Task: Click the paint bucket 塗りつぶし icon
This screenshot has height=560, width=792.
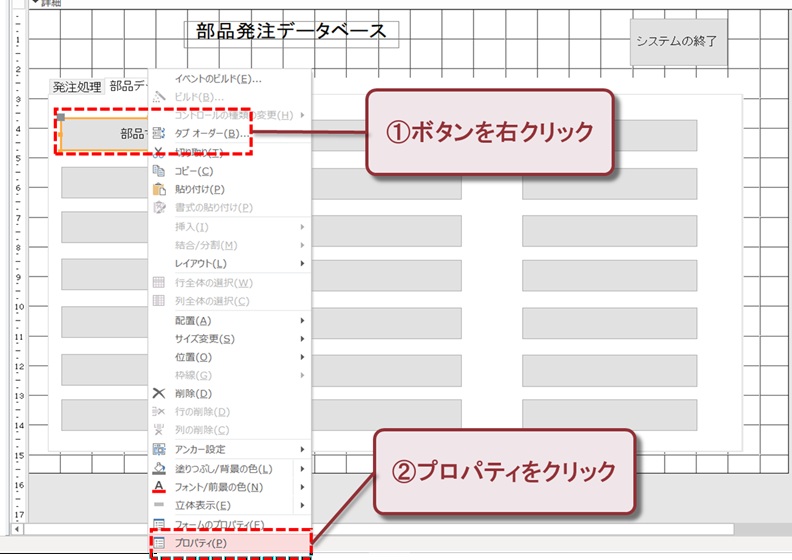Action: pos(158,468)
